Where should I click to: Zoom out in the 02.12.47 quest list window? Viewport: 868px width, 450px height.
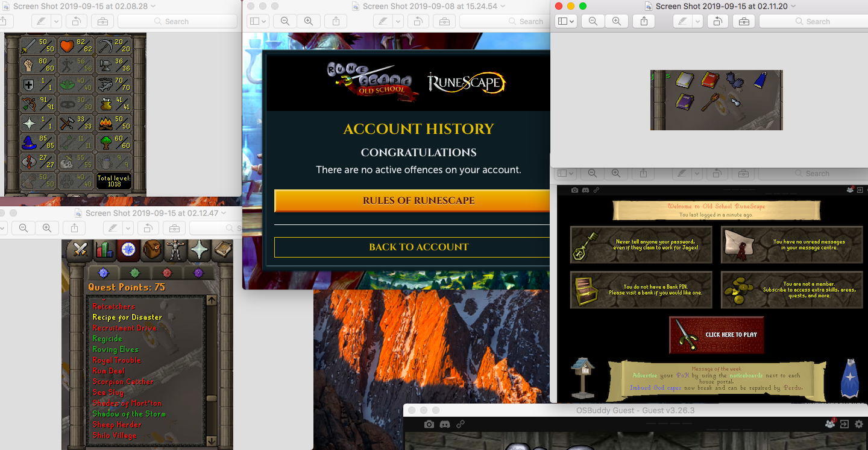click(x=24, y=228)
